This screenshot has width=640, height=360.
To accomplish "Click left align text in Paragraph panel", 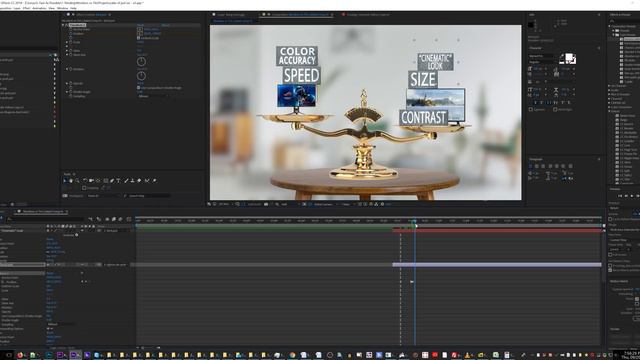I will pos(531,166).
